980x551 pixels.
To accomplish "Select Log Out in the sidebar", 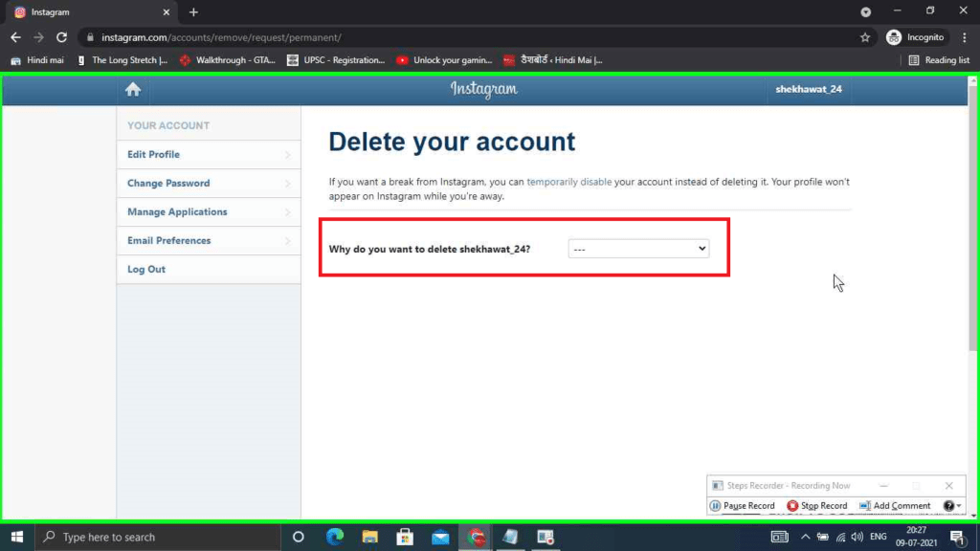I will tap(208, 269).
